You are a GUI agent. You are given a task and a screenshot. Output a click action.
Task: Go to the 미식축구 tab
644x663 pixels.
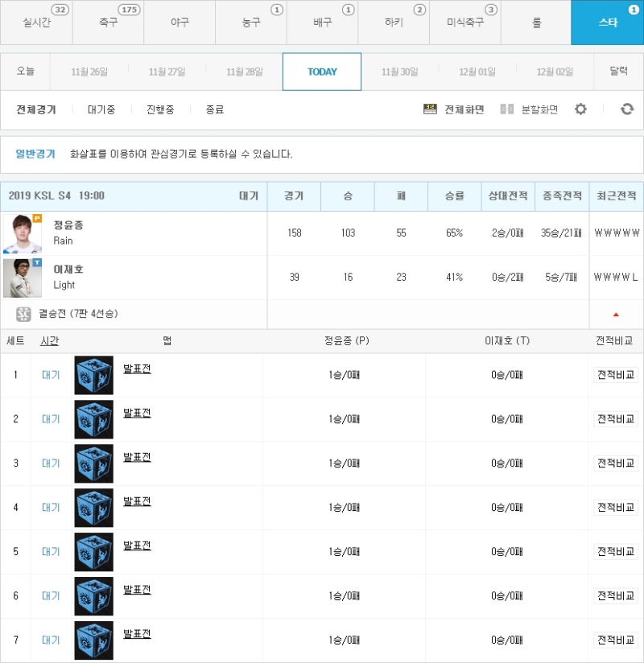pos(465,23)
